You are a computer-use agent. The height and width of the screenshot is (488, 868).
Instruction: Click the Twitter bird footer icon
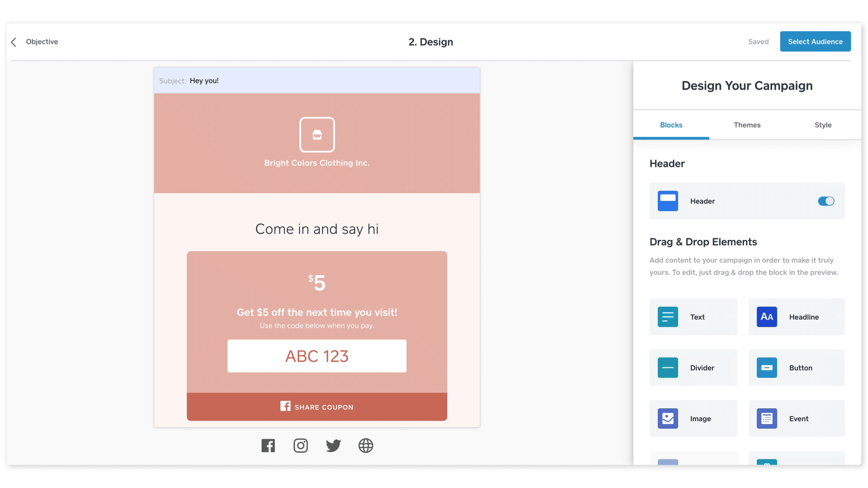click(333, 446)
